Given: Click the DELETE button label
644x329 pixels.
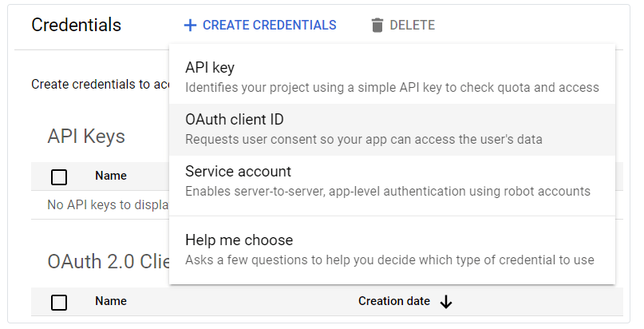Looking at the screenshot, I should [x=412, y=25].
